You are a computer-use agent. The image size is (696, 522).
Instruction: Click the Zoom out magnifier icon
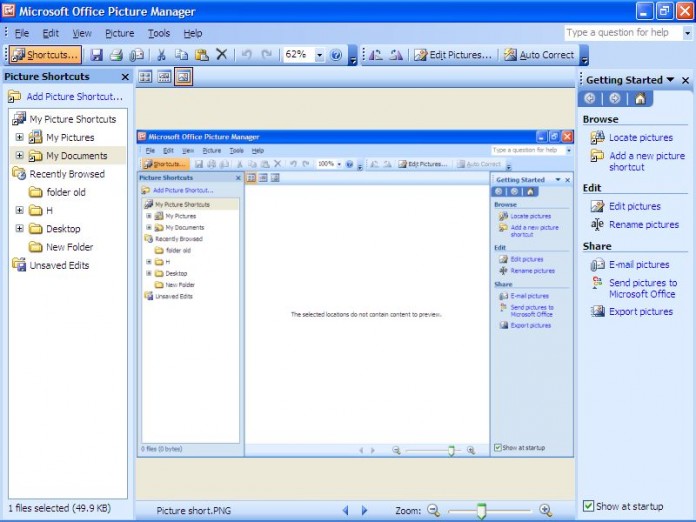click(433, 510)
